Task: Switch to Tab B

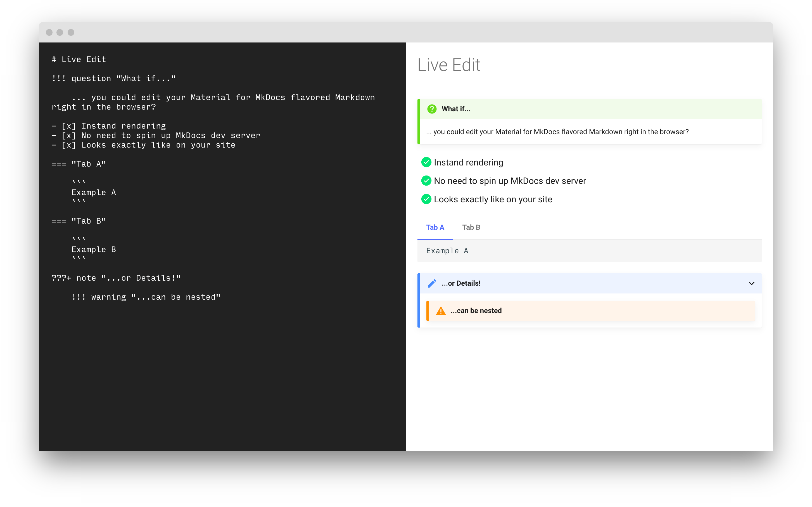Action: pos(471,227)
